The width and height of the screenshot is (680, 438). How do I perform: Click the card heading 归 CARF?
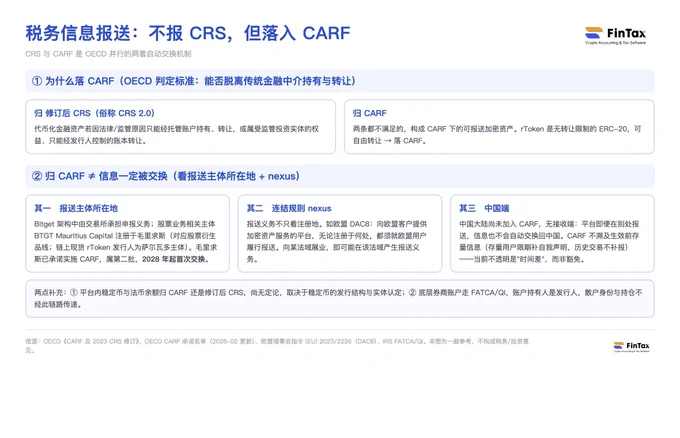[x=369, y=113]
